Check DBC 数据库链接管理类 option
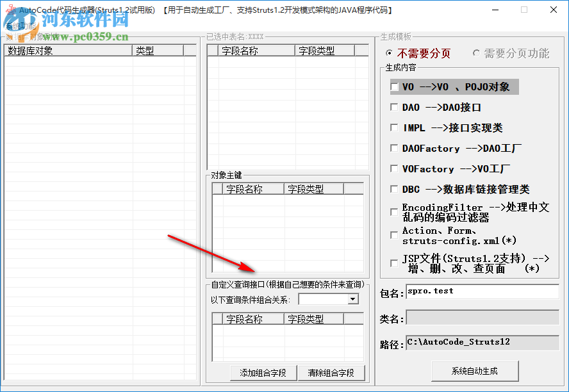The image size is (569, 392). tap(393, 189)
